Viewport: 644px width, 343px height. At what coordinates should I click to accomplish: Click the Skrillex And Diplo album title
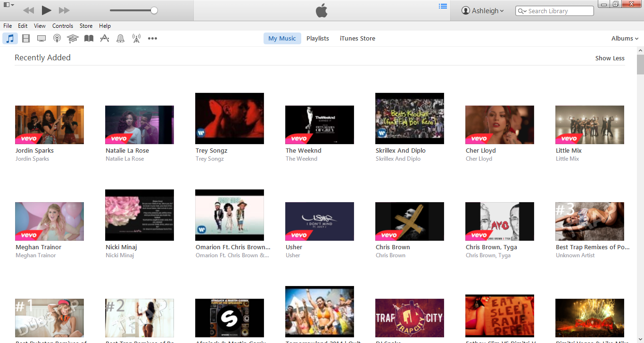tap(401, 151)
